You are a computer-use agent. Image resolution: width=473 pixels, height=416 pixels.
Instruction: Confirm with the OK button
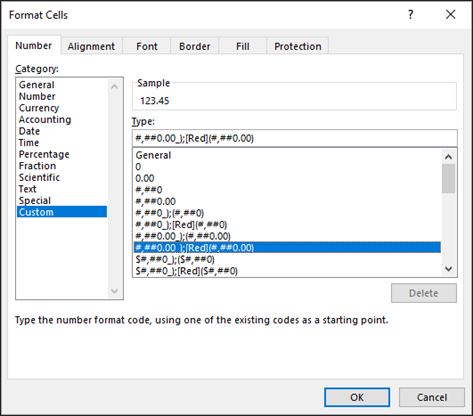tap(357, 397)
